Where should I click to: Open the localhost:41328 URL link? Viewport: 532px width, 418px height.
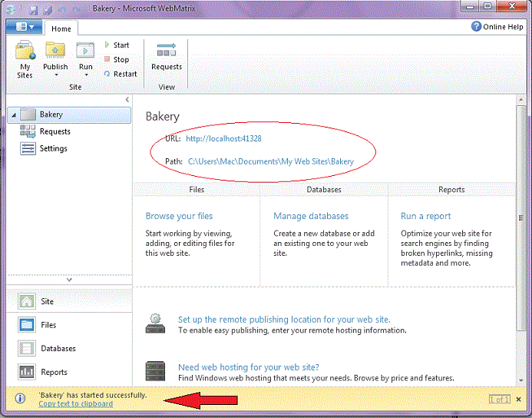pos(223,138)
